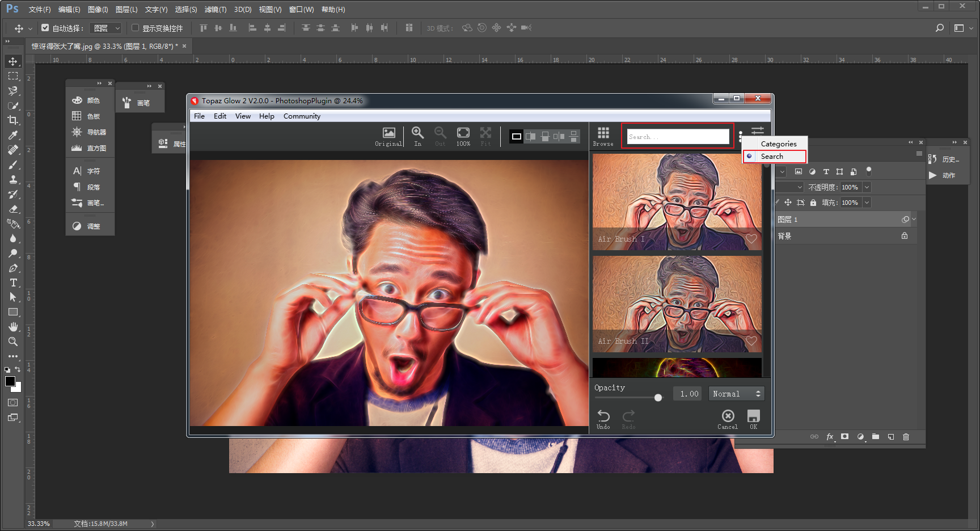This screenshot has width=980, height=531.
Task: Click the 填充 100% value field
Action: coord(851,203)
